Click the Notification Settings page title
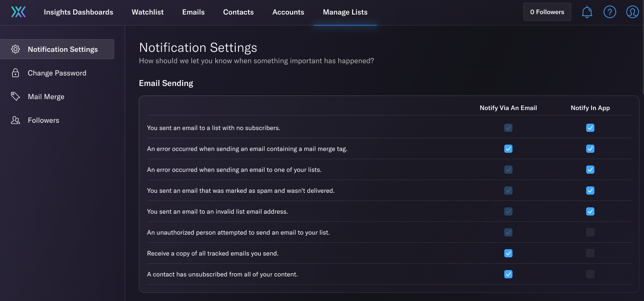Image resolution: width=644 pixels, height=301 pixels. point(198,47)
